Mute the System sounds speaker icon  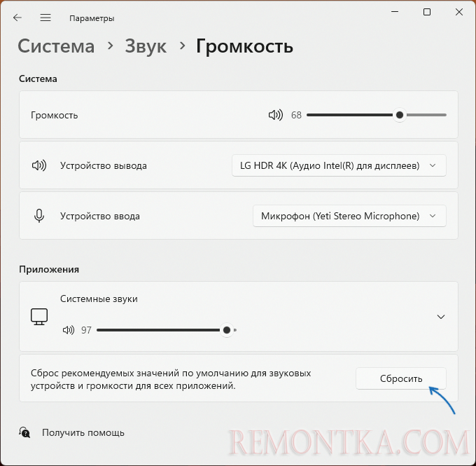tap(69, 330)
